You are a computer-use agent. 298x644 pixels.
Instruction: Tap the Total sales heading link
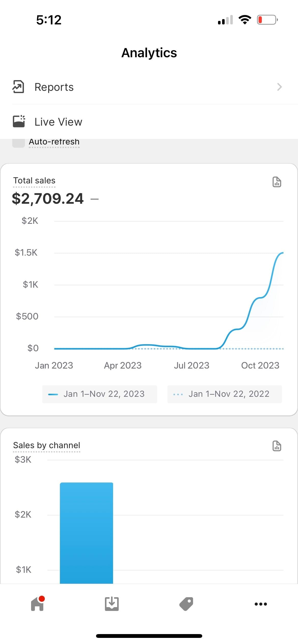tap(34, 181)
